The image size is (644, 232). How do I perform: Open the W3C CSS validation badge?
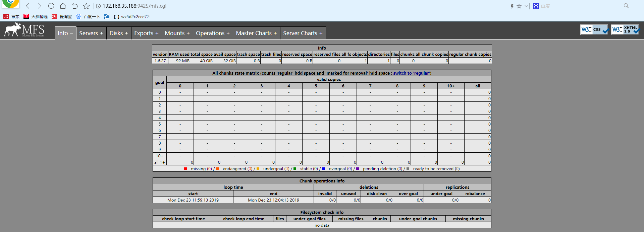tap(594, 29)
